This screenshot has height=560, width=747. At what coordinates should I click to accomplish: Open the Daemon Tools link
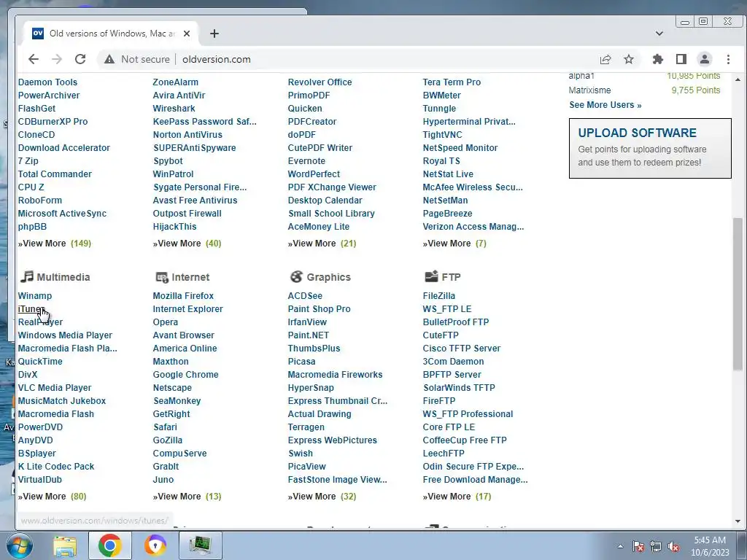click(47, 82)
